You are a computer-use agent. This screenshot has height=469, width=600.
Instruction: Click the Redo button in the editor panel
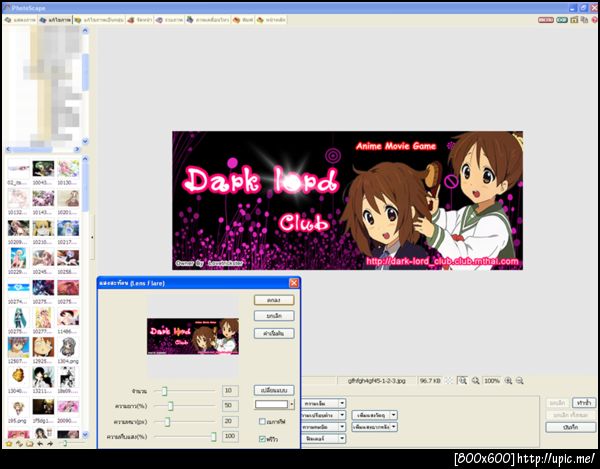point(584,403)
